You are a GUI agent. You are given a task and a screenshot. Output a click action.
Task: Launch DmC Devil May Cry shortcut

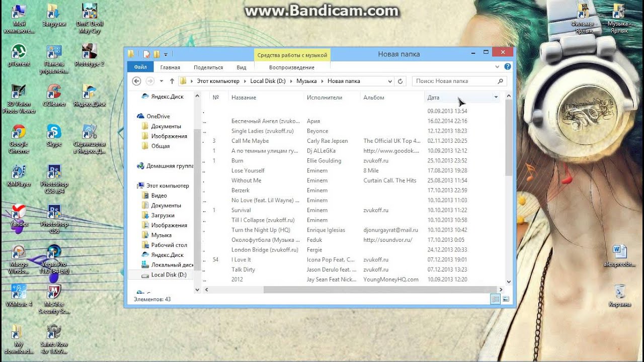[x=90, y=19]
